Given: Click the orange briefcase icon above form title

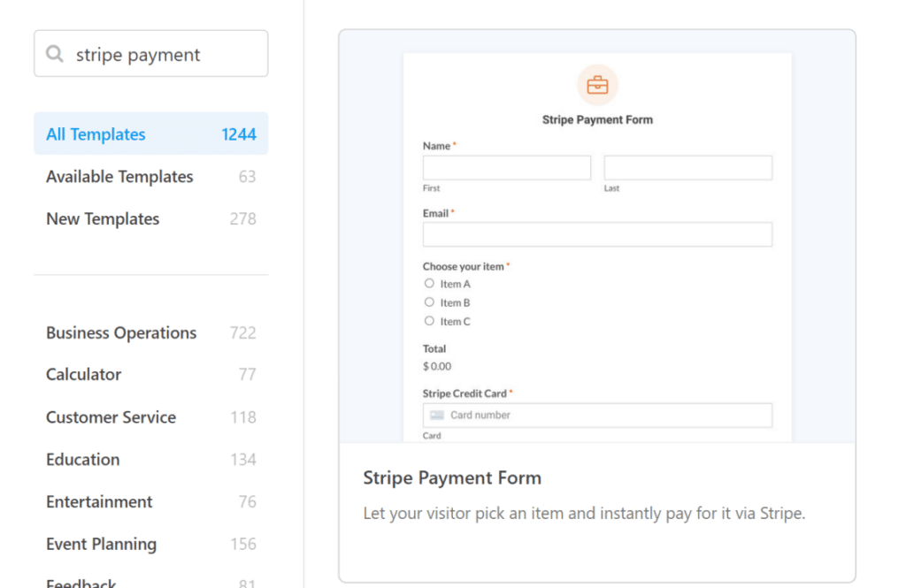Looking at the screenshot, I should tap(597, 86).
